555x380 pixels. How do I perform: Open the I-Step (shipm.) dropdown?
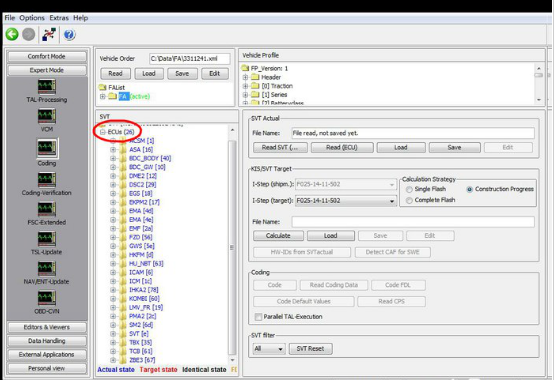point(392,184)
